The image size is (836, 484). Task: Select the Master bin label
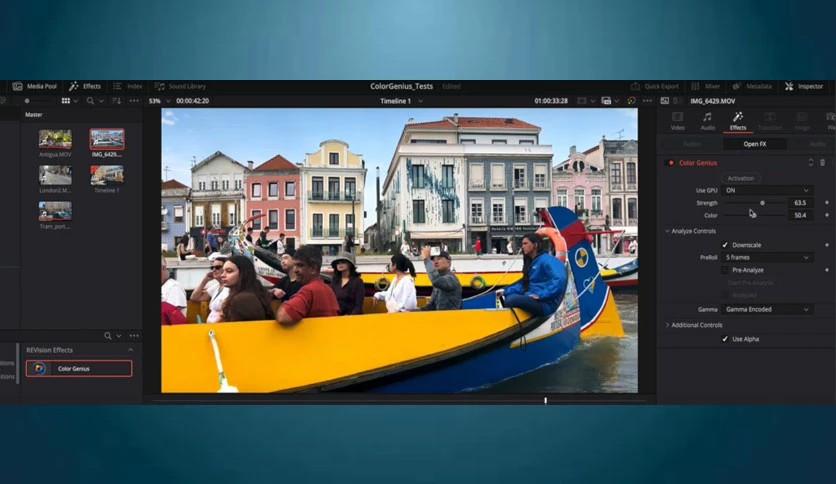[34, 115]
